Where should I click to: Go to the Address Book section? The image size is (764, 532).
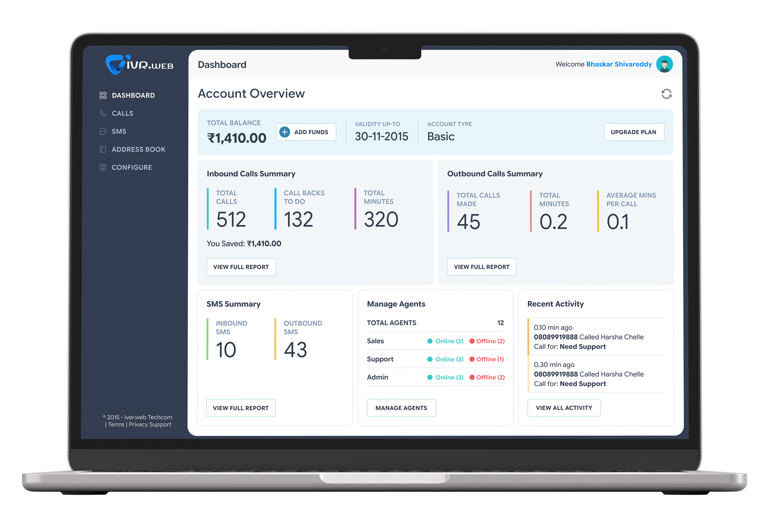138,149
